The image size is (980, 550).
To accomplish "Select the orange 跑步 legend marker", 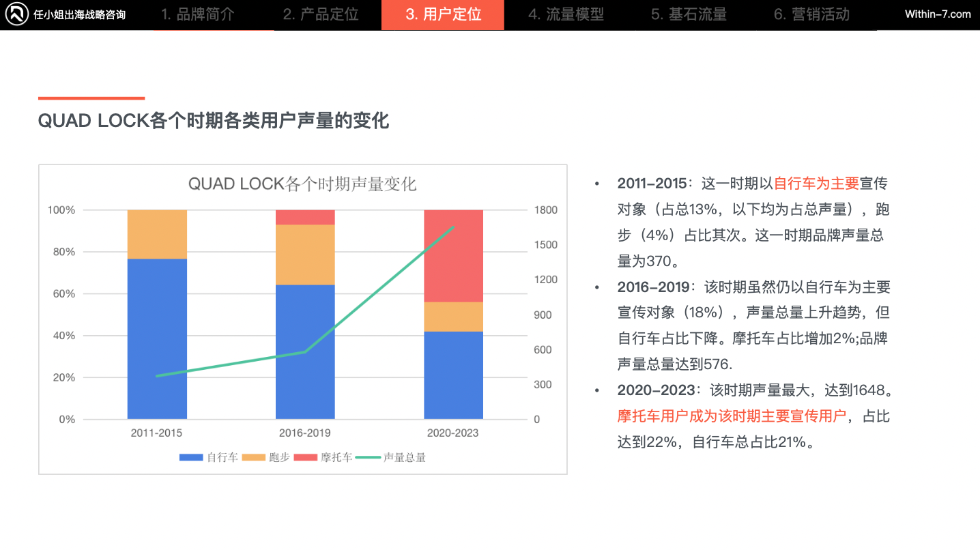I will [253, 457].
